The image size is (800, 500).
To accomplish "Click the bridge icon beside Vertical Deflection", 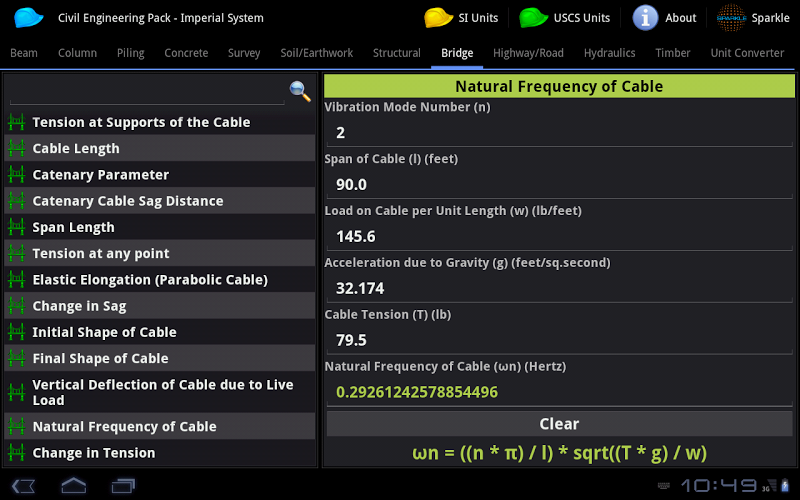I will 16,392.
